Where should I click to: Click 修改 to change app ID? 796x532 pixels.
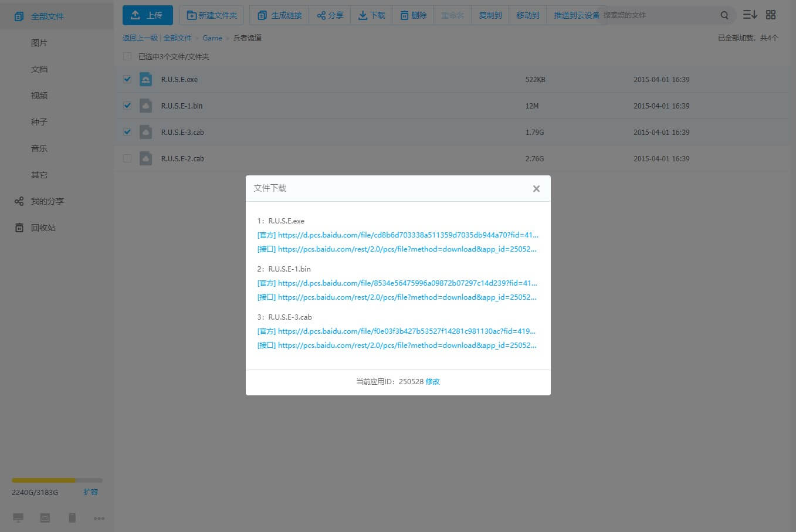point(432,382)
